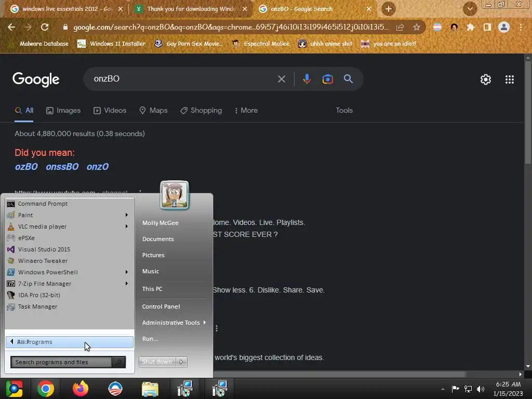Open the search Tools button
The image size is (532, 399).
click(344, 111)
